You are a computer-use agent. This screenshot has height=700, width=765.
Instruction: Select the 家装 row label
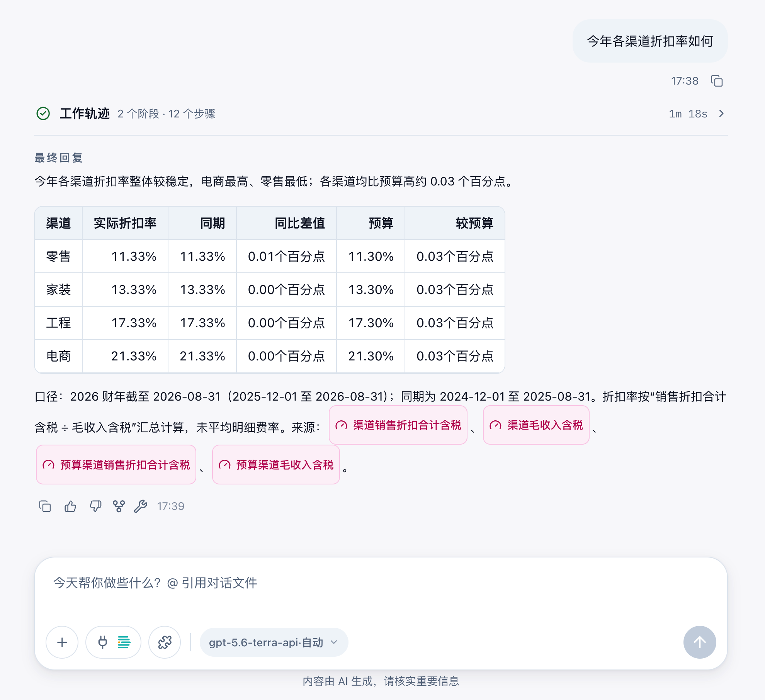[58, 289]
